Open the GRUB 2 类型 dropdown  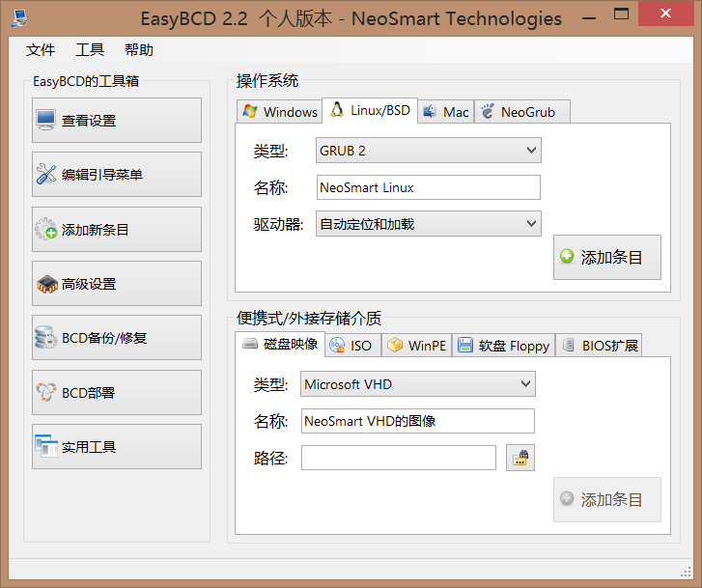[x=429, y=150]
